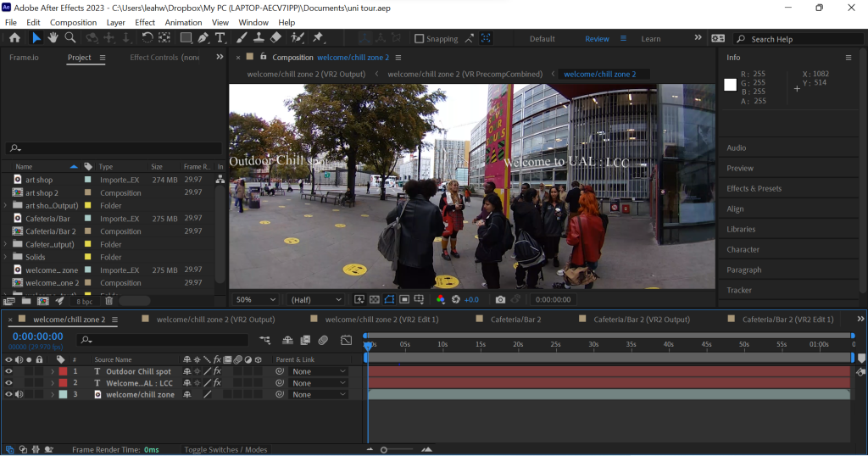Viewport: 868px width, 456px height.
Task: Reset exposure in the viewer
Action: pos(455,299)
